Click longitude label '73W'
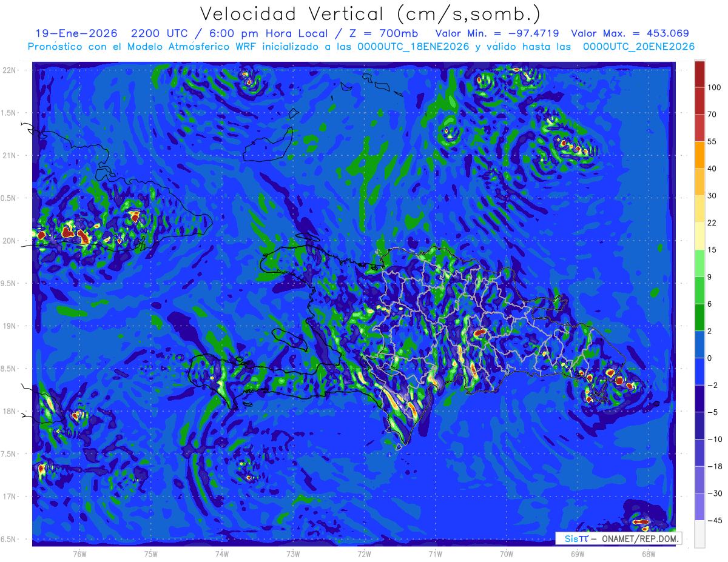This screenshot has width=728, height=562. [x=292, y=554]
